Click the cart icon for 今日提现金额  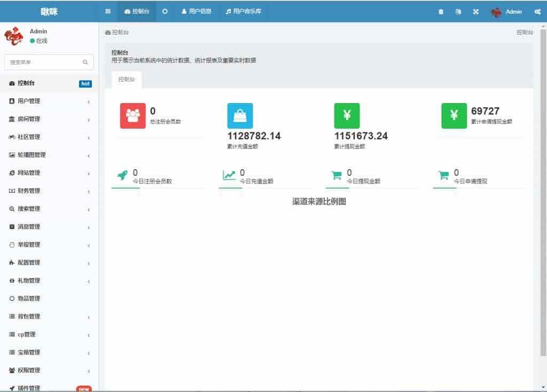click(337, 175)
